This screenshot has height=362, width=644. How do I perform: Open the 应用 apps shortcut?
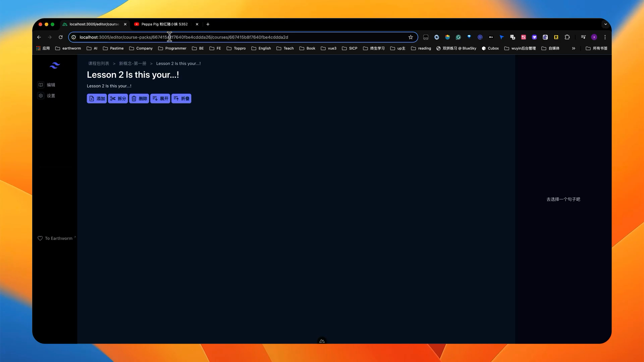pyautogui.click(x=43, y=48)
